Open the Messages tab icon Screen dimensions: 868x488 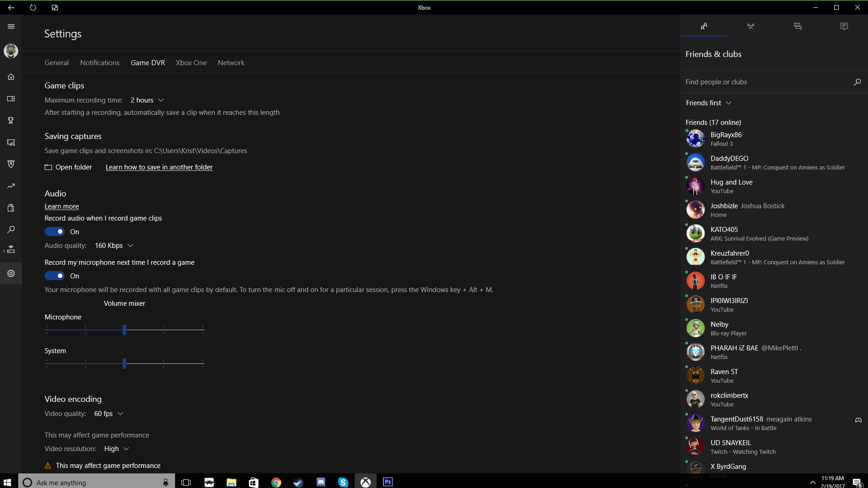[797, 26]
